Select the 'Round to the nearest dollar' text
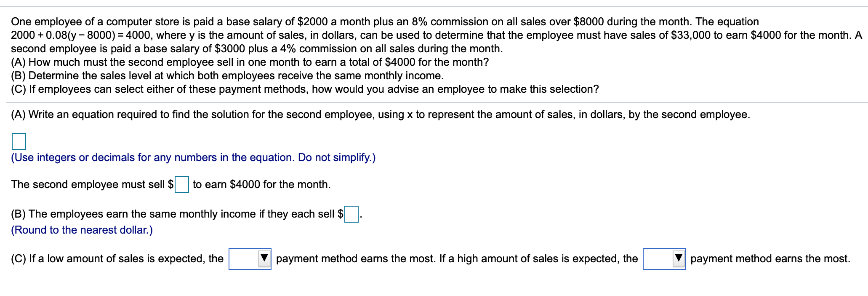 pyautogui.click(x=82, y=230)
